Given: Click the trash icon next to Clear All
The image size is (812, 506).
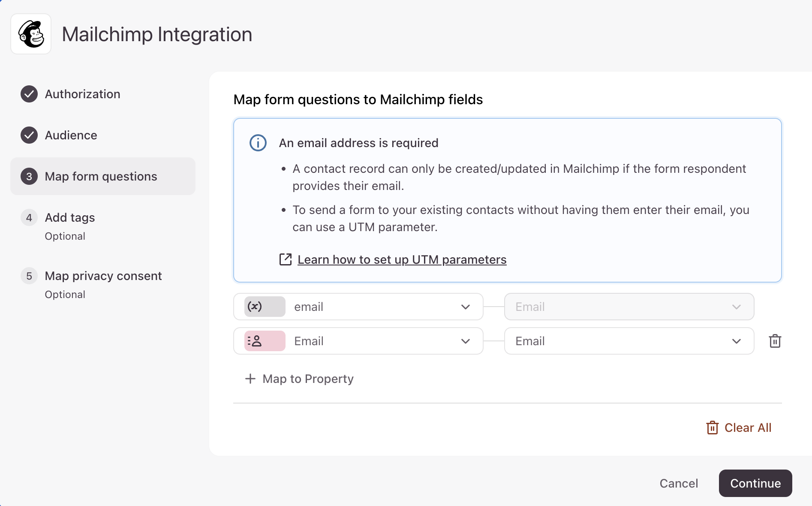Looking at the screenshot, I should 713,428.
